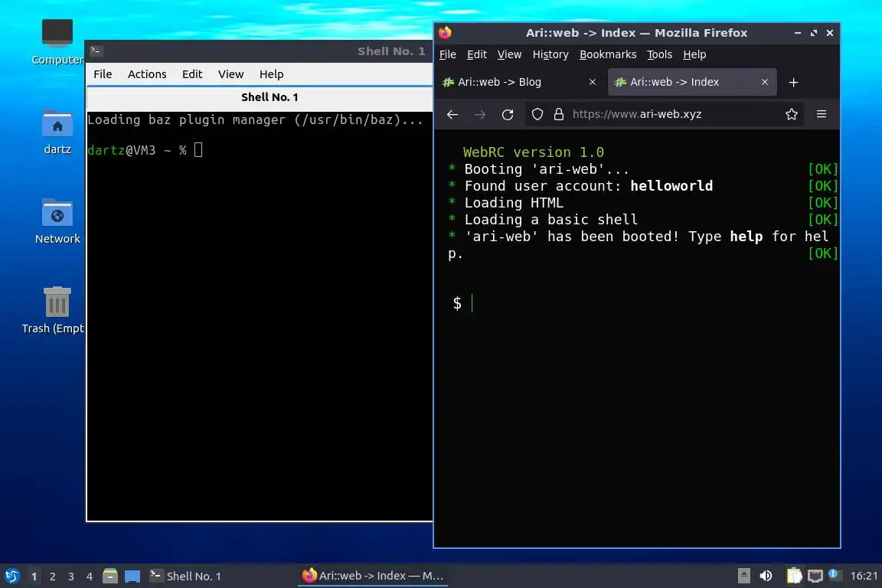Click the terminal prompt line dartz@VM3
This screenshot has width=882, height=588.
[145, 150]
